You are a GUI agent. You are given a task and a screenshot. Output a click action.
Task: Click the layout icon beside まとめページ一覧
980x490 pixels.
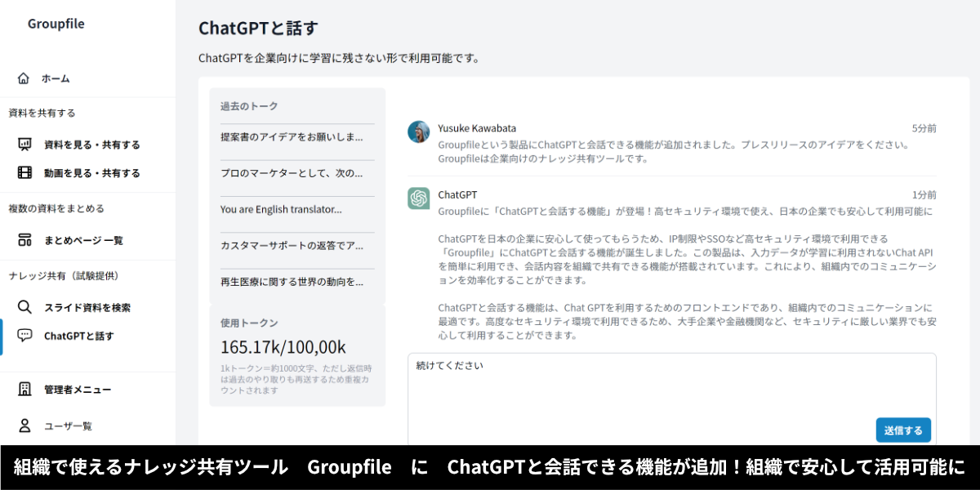tap(25, 240)
